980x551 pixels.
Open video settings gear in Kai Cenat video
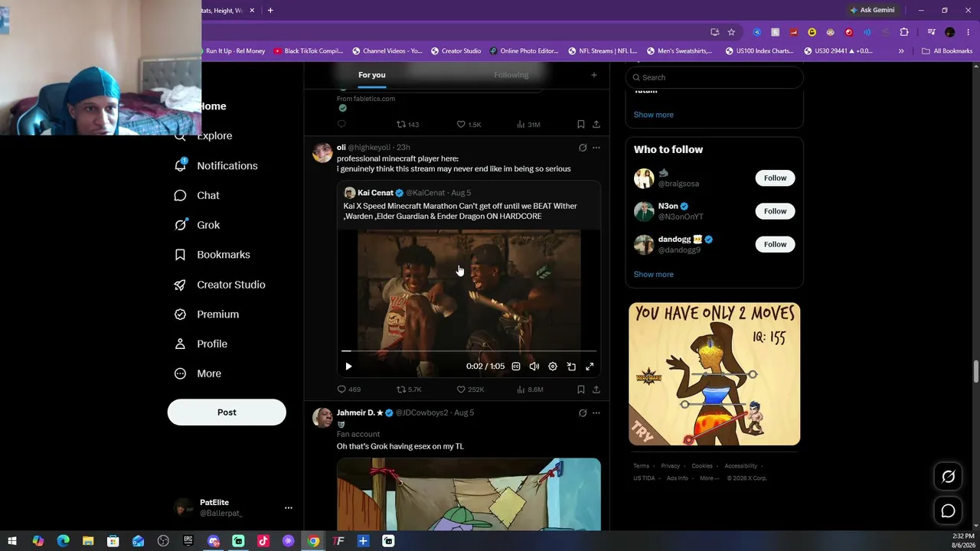coord(553,367)
